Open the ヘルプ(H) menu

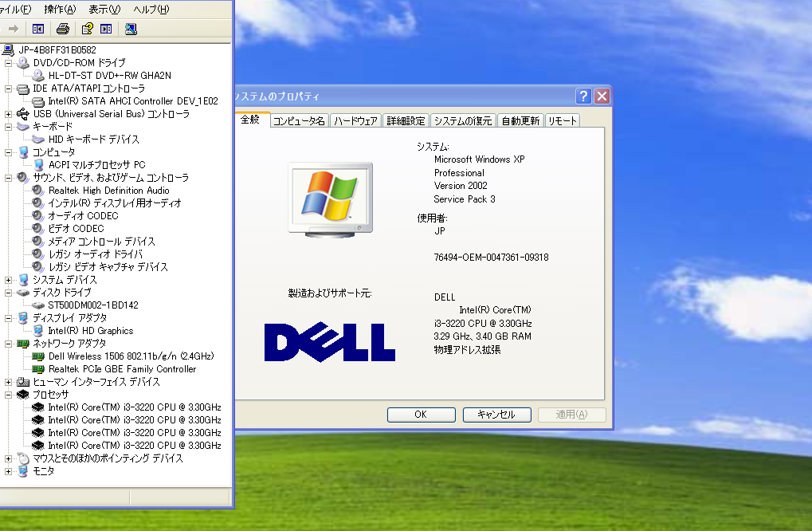[151, 10]
